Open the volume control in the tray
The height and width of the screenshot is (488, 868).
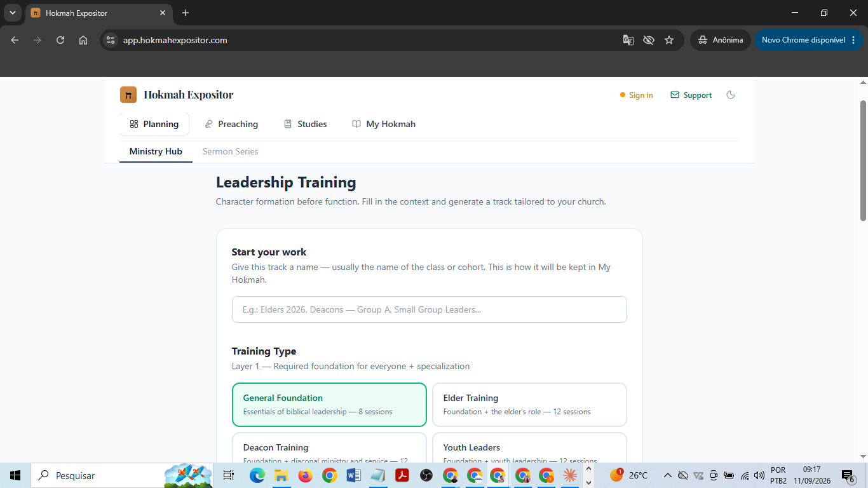coord(759,475)
